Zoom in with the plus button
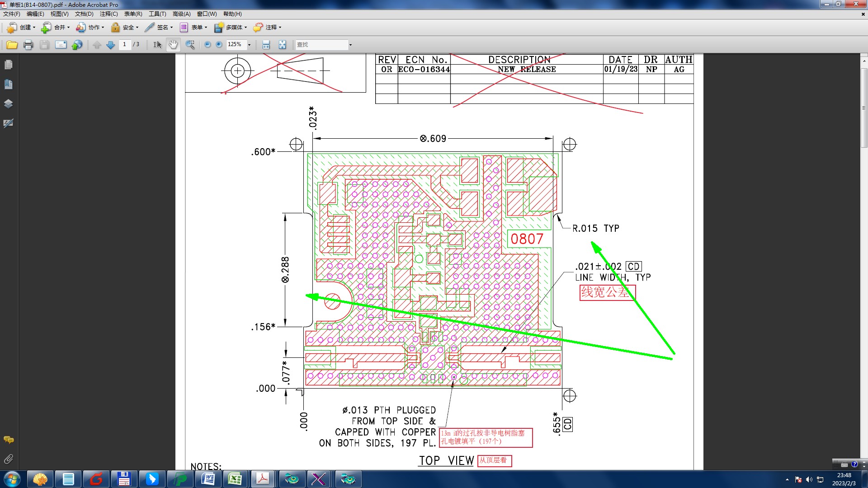 pos(219,45)
